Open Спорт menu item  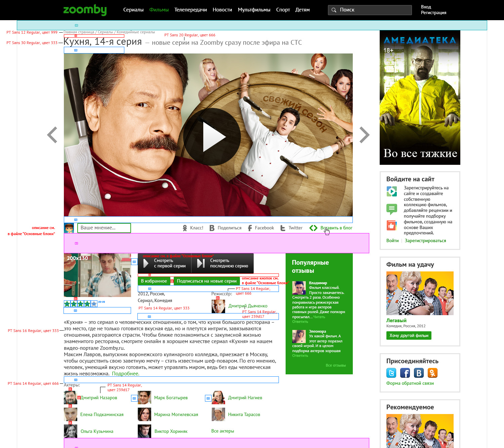point(283,10)
